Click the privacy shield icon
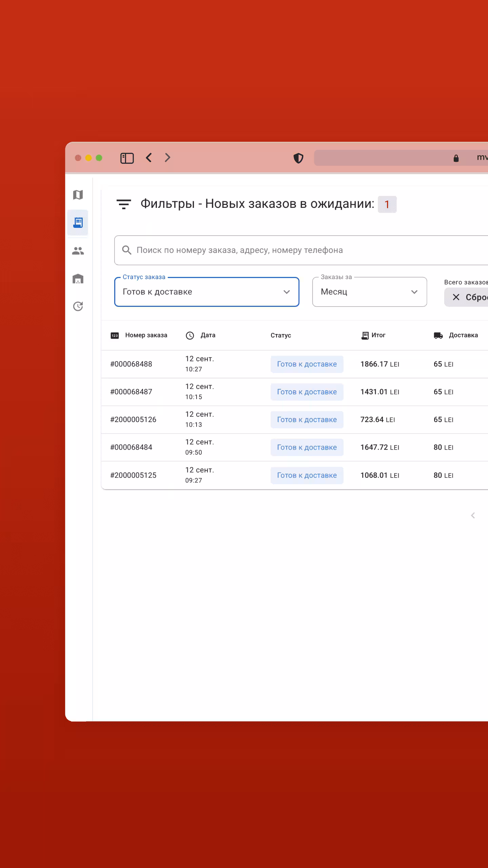This screenshot has width=488, height=868. coord(298,158)
